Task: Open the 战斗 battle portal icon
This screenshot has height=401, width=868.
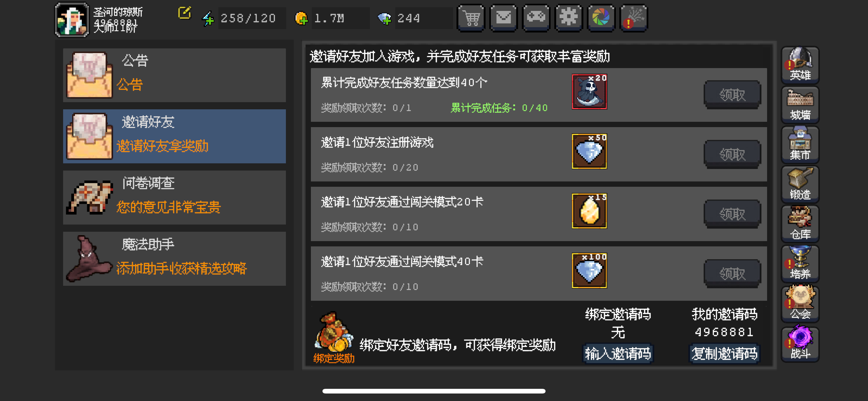Action: coord(800,343)
